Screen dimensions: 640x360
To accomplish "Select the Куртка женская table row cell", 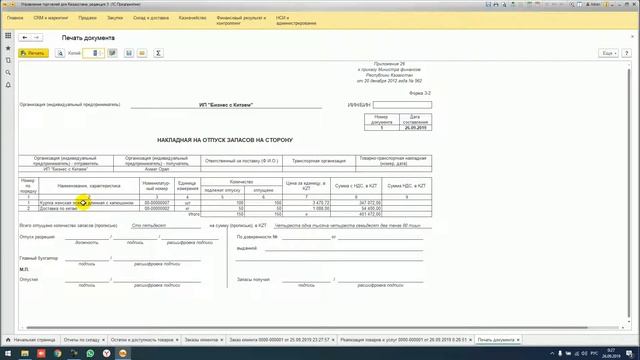I will pos(89,202).
